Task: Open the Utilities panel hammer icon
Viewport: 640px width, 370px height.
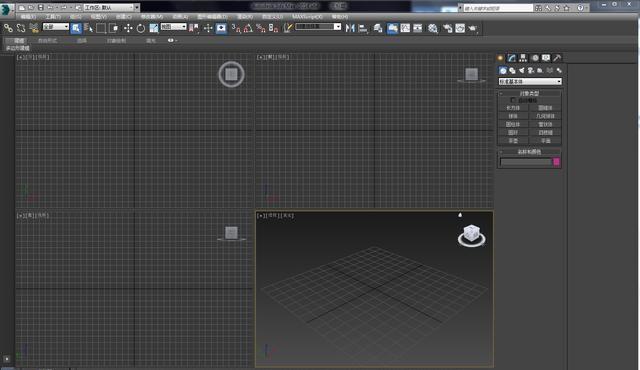Action: click(x=557, y=58)
